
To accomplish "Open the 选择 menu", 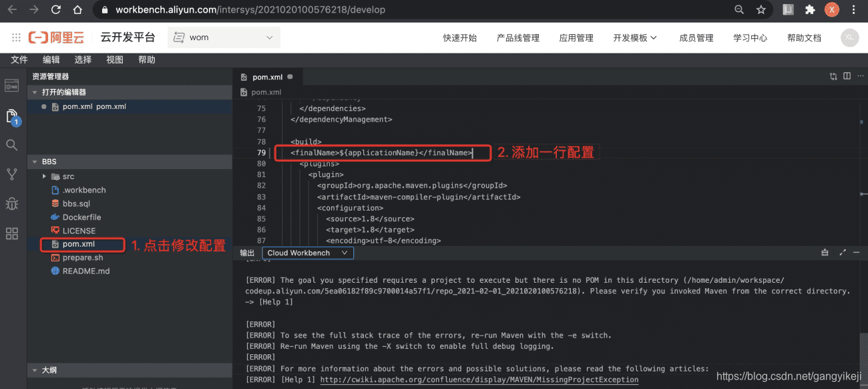I will point(83,59).
